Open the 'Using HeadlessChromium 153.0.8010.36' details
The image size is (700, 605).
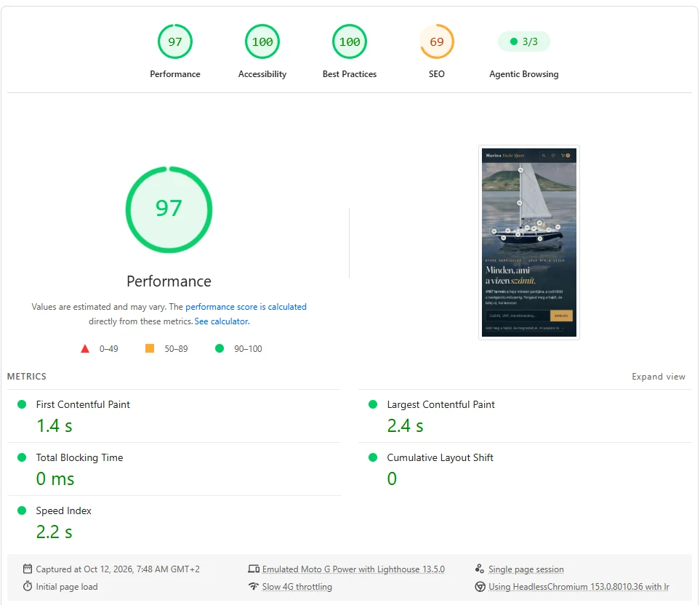(x=579, y=587)
